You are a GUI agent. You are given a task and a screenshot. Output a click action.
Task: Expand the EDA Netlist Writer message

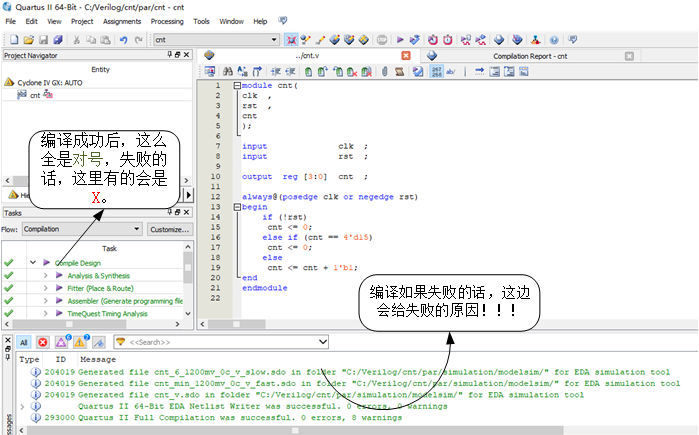click(x=22, y=406)
